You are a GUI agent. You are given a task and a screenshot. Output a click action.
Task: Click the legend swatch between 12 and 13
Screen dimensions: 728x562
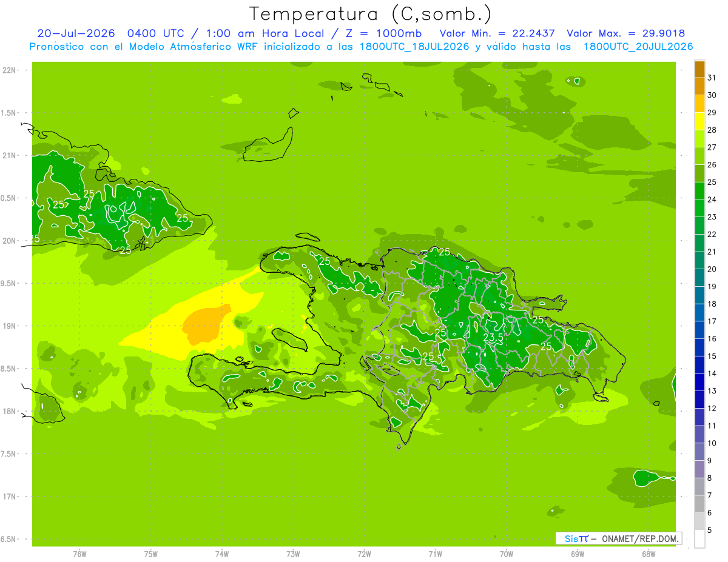pos(699,400)
